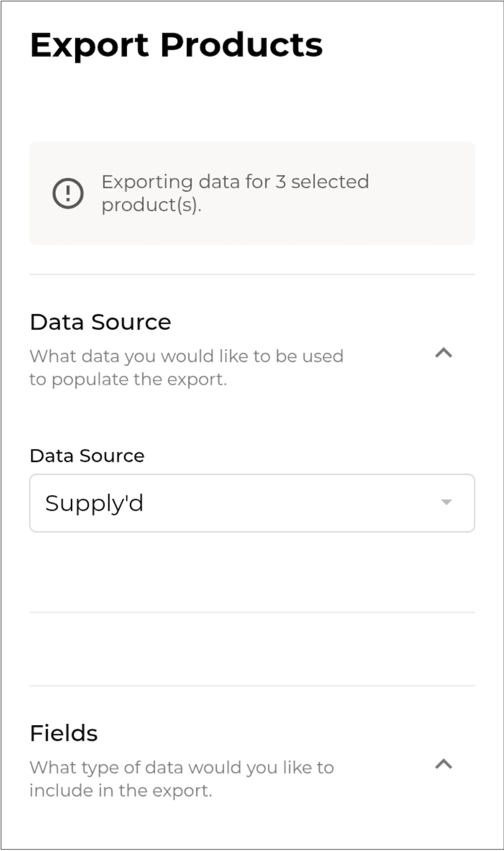The height and width of the screenshot is (851, 504).
Task: Click the large Data Source section heading
Action: coord(101,322)
